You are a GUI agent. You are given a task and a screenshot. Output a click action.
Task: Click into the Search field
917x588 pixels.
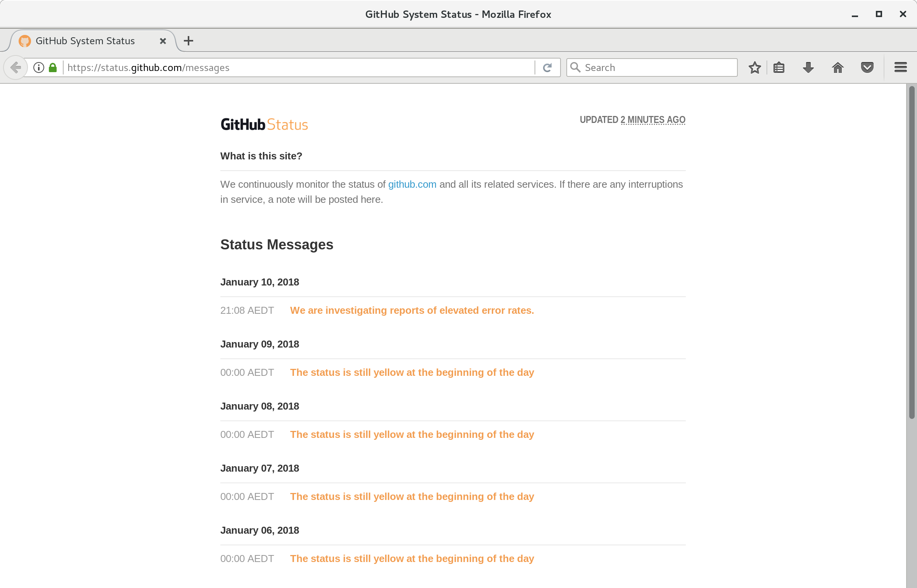point(656,67)
